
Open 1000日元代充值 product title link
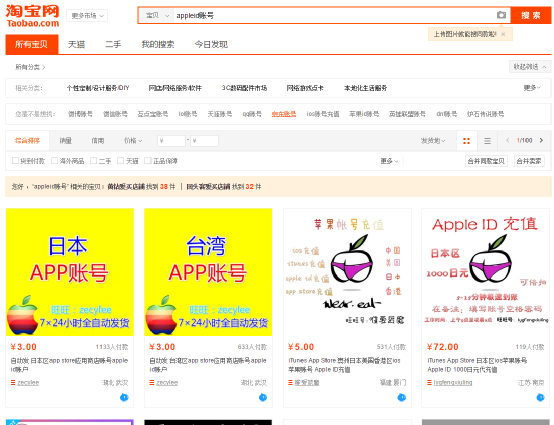[x=477, y=365]
